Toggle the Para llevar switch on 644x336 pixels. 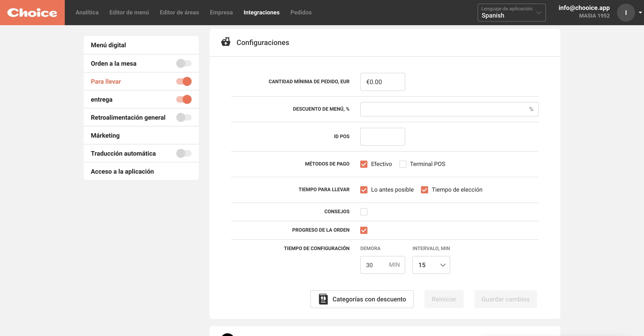pyautogui.click(x=184, y=81)
